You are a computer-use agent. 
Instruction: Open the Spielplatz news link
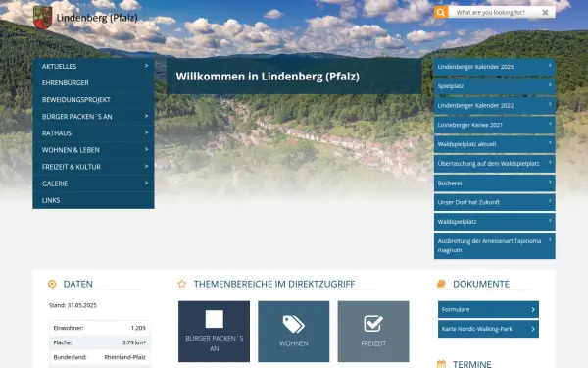[495, 86]
